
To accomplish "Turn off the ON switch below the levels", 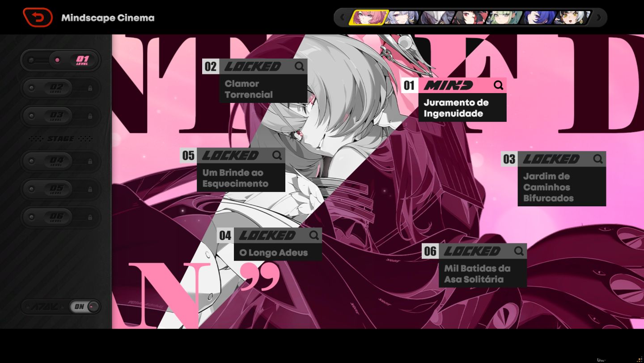I will click(x=85, y=307).
